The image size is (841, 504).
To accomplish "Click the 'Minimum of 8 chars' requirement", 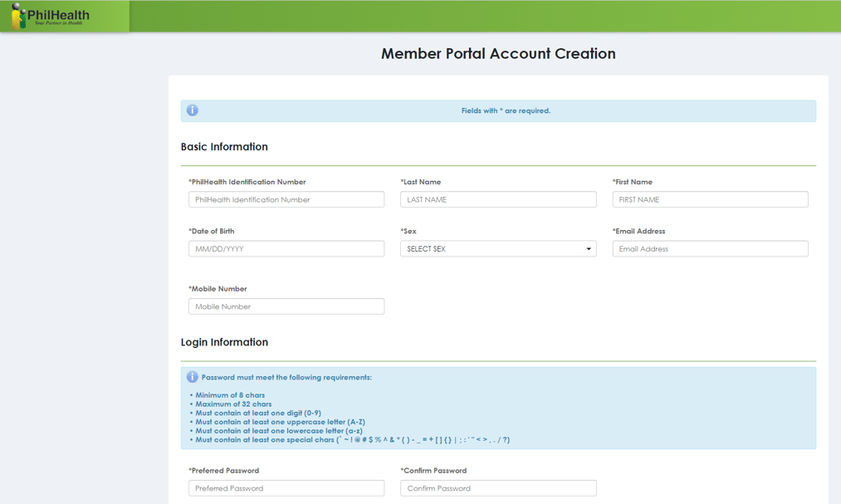I will pos(230,395).
